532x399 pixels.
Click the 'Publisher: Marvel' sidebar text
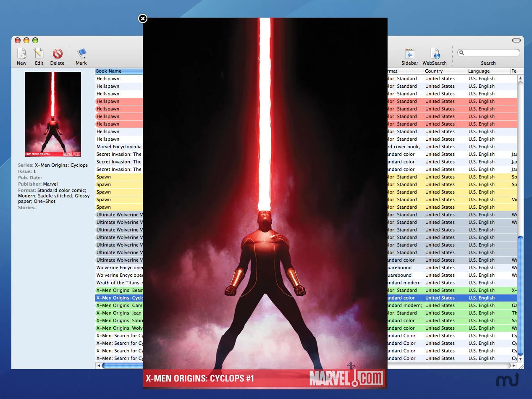tap(38, 184)
